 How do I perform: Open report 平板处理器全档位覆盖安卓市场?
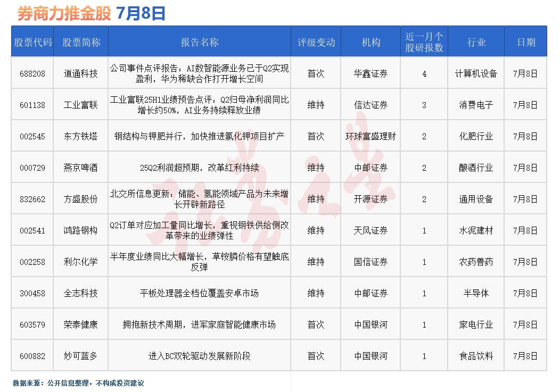[x=199, y=294]
